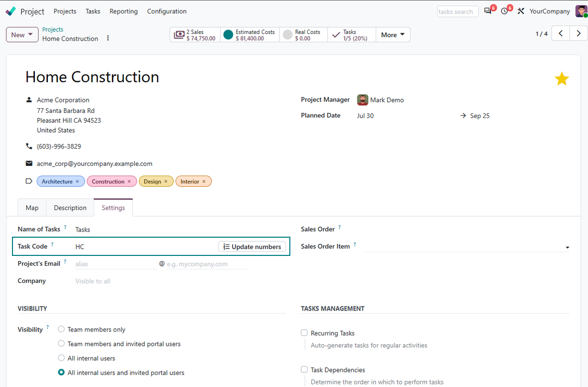Click the customer person icon

29,100
